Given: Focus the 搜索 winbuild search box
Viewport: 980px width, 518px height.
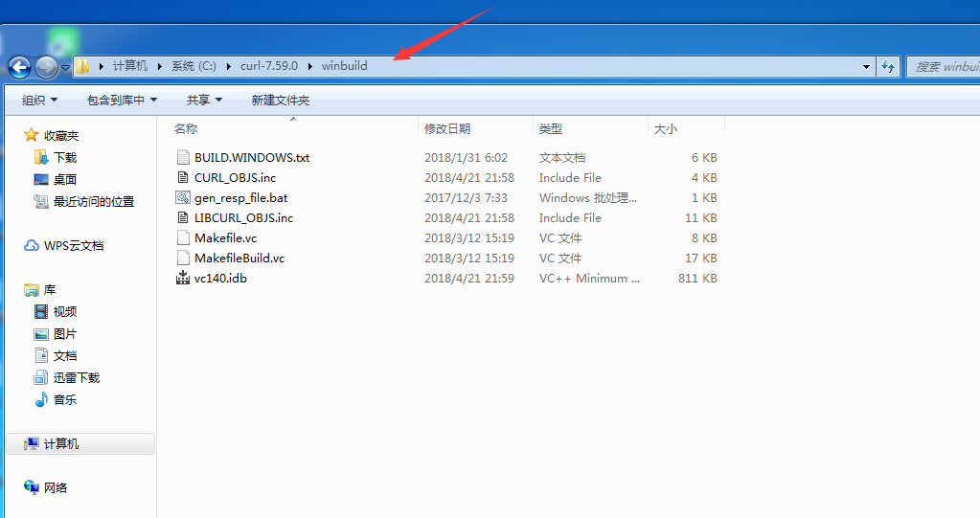Looking at the screenshot, I should tap(944, 67).
